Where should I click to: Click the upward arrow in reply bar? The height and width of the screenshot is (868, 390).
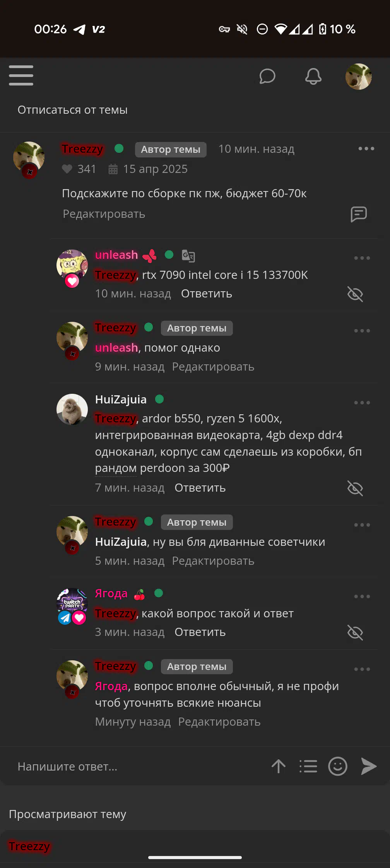click(x=279, y=766)
